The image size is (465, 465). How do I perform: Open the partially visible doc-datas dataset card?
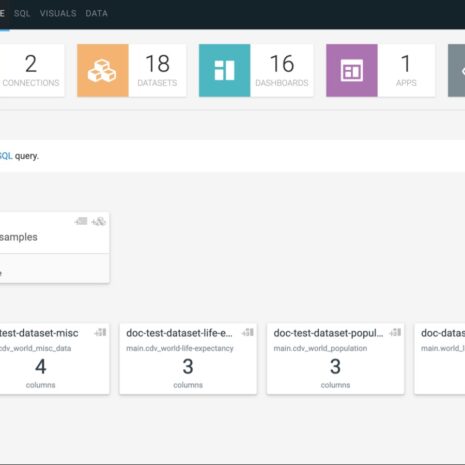click(440, 359)
